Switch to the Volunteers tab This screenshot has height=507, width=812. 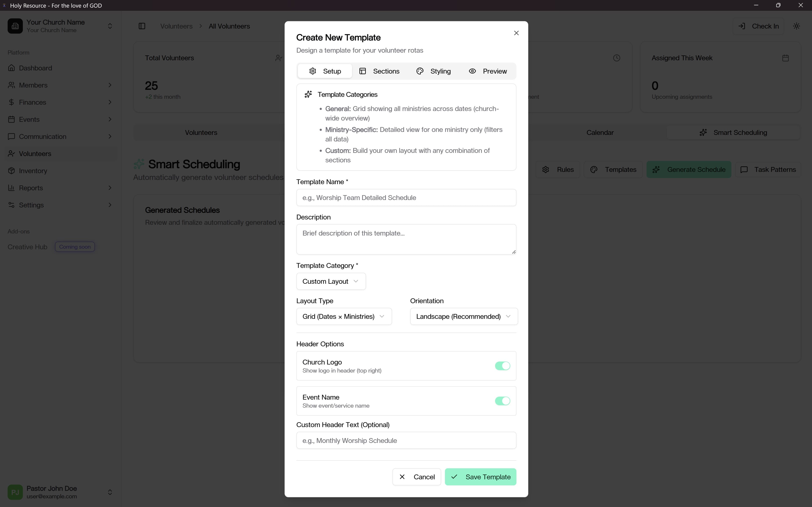click(x=201, y=132)
